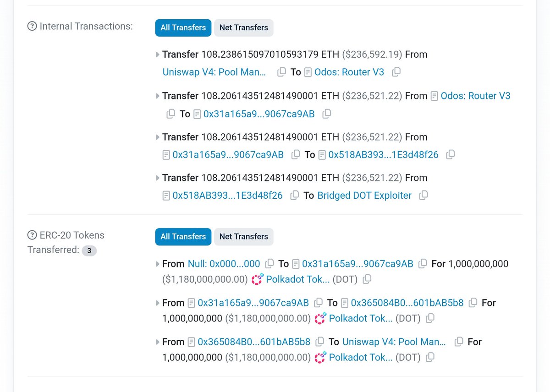This screenshot has width=550, height=392.
Task: Open help icon beside Internal Transactions label
Action: 32,27
